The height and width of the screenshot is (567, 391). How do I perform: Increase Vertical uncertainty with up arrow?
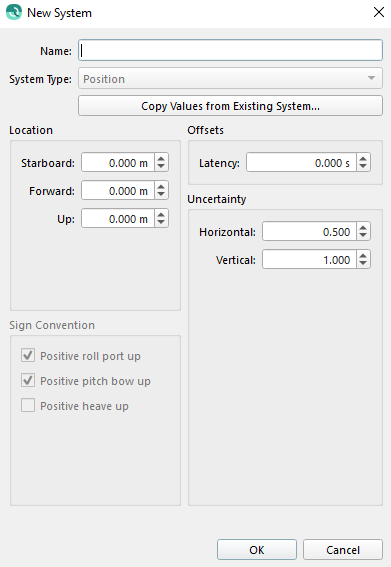(363, 255)
